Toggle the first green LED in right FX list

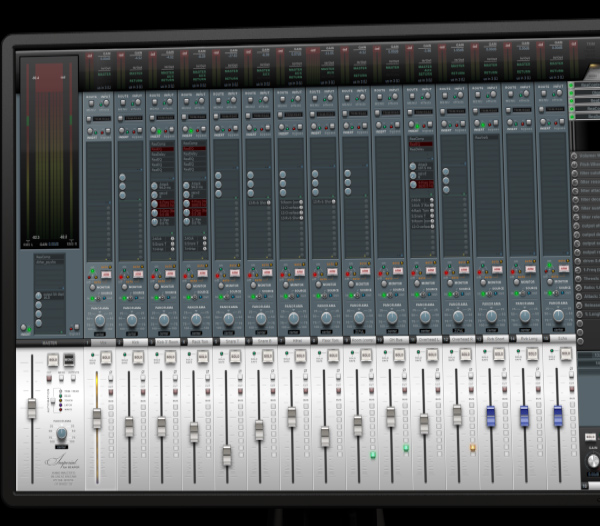coord(571,85)
